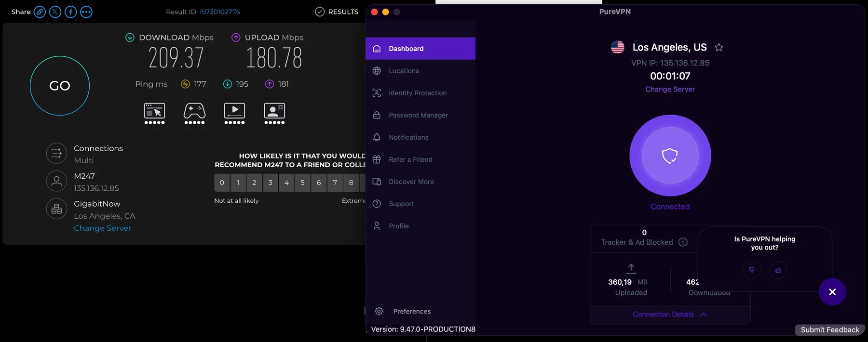Image resolution: width=868 pixels, height=342 pixels.
Task: Rate recommendation score 0
Action: click(222, 183)
